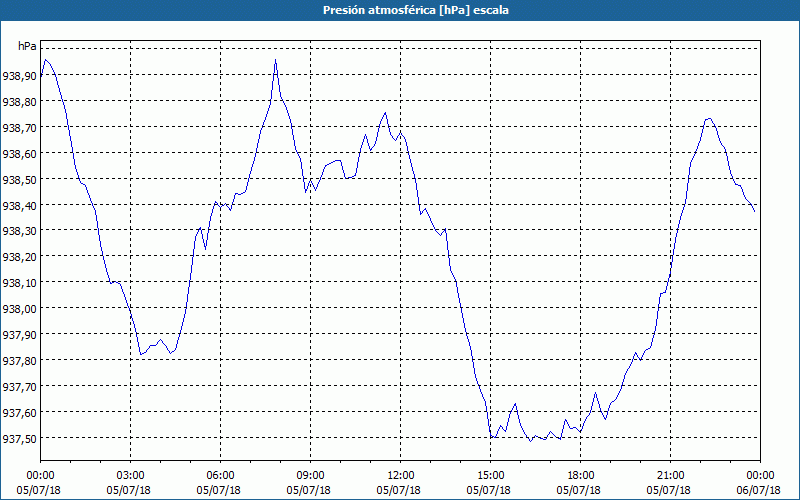Viewport: 800px width, 500px height.
Task: Click the 938,70 y-axis value
Action: click(19, 128)
